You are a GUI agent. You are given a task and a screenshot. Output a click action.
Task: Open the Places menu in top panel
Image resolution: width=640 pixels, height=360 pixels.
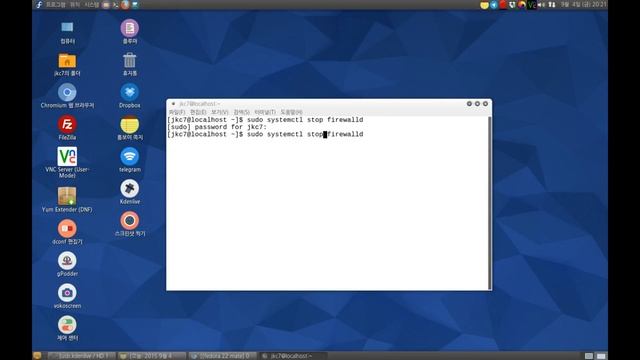[75, 4]
